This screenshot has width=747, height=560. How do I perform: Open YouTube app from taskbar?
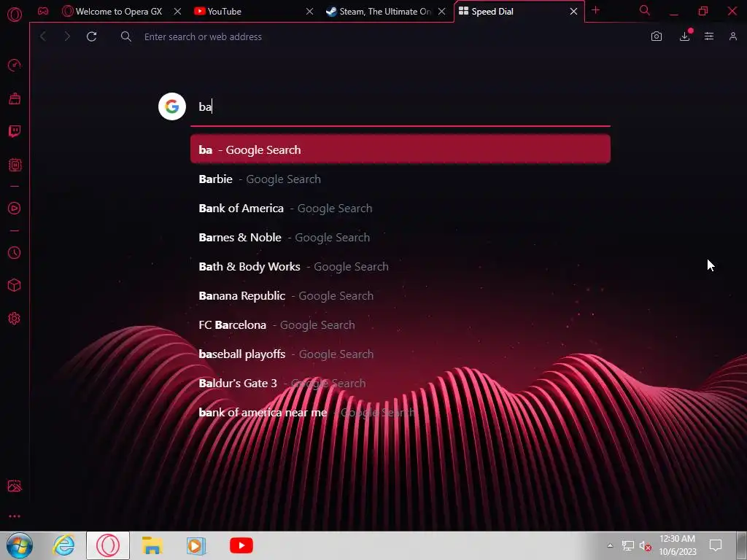(x=241, y=545)
